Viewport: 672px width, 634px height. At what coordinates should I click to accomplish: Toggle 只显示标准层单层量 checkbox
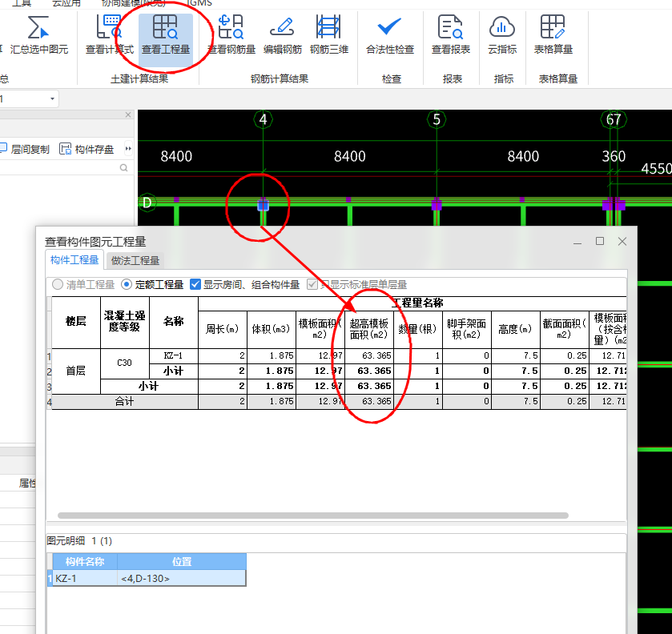click(x=312, y=284)
